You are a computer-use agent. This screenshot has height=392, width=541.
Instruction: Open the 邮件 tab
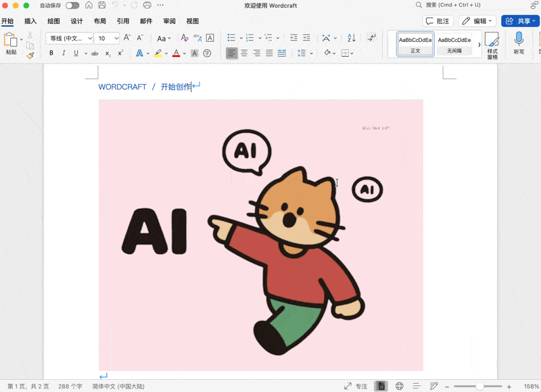pyautogui.click(x=146, y=21)
